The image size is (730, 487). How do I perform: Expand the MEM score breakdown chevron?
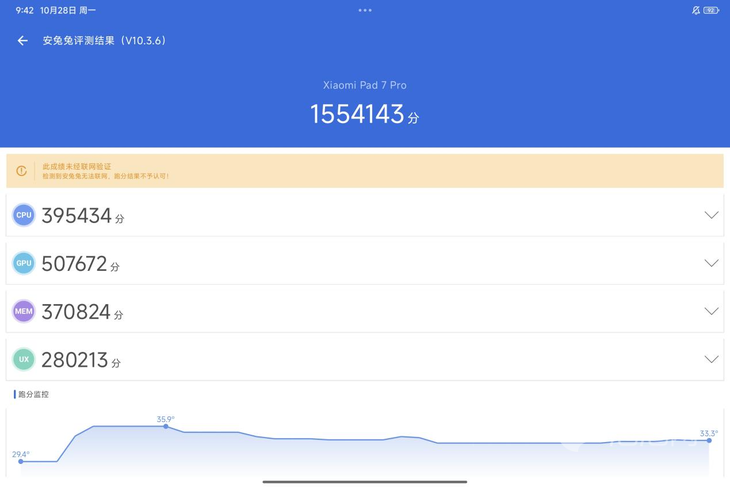coord(711,311)
